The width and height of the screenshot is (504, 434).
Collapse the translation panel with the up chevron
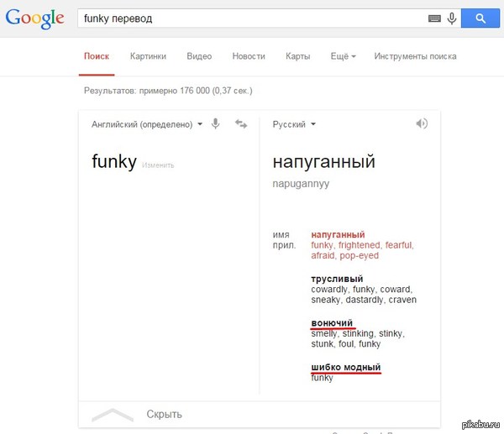pos(107,414)
